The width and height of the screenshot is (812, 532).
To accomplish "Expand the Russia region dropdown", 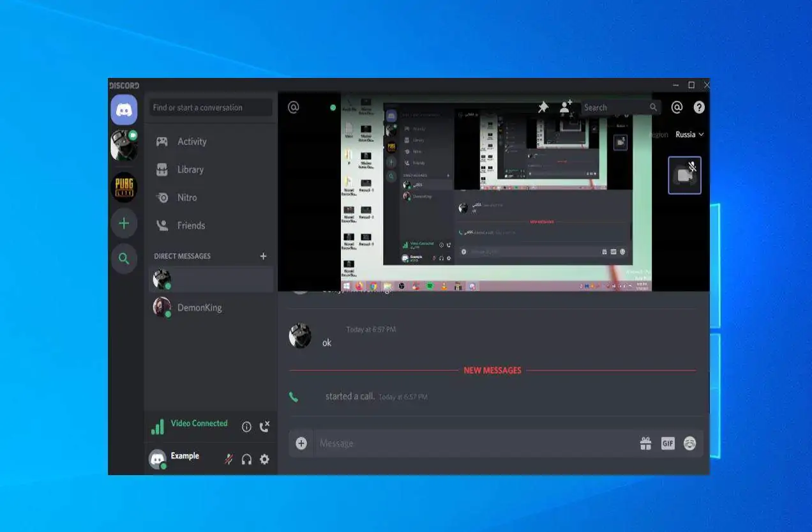I will pos(689,135).
